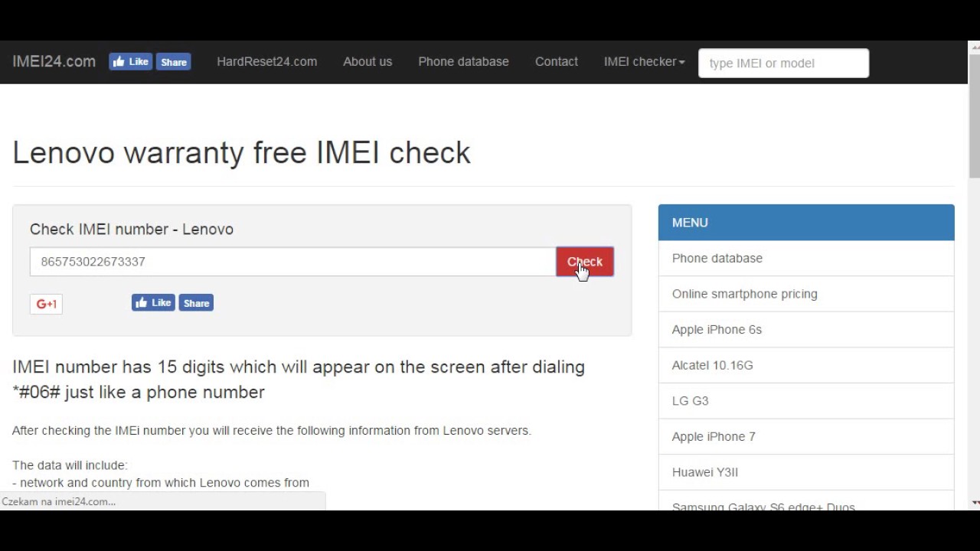
Task: Select LG G3 from the menu
Action: [x=806, y=400]
